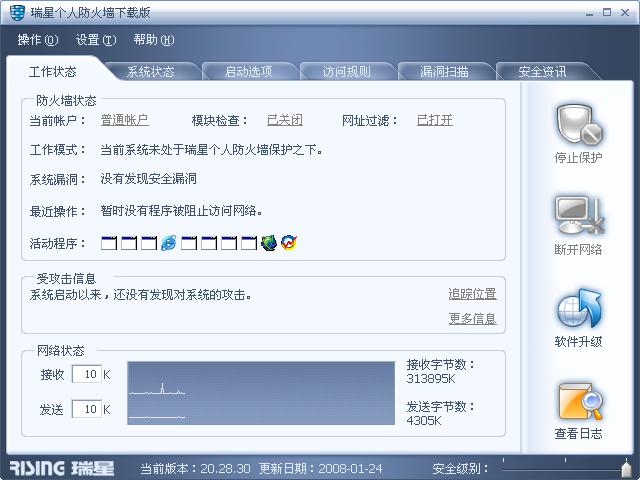The width and height of the screenshot is (640, 480).
Task: Switch to the 启动选项 tab
Action: 249,72
